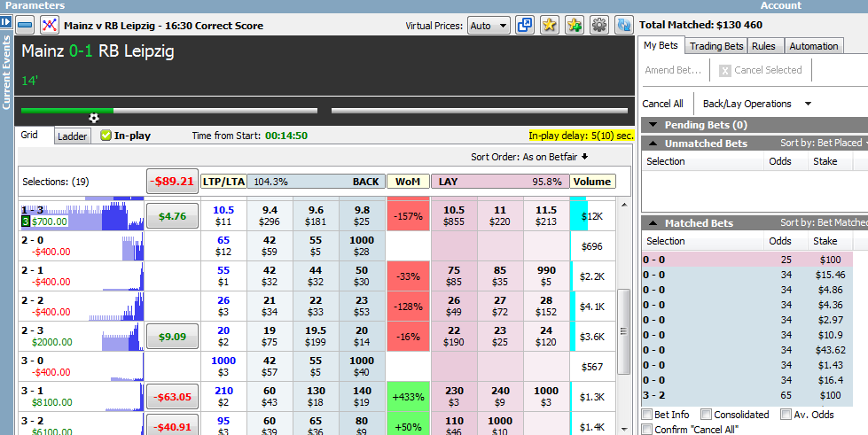Image resolution: width=868 pixels, height=435 pixels.
Task: Enable Confirm "Cancel All" checkbox
Action: pos(646,429)
